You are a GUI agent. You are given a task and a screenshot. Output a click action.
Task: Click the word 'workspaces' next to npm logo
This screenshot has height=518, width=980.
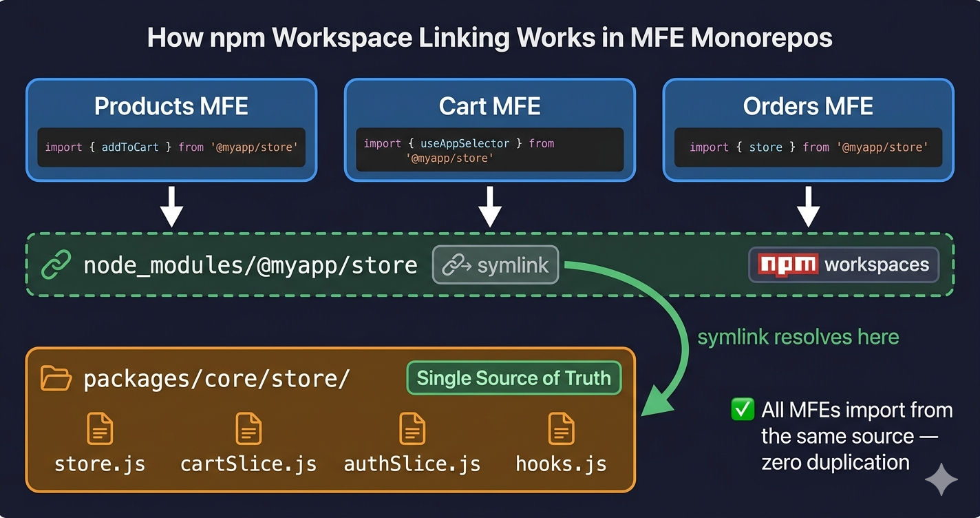coord(877,265)
